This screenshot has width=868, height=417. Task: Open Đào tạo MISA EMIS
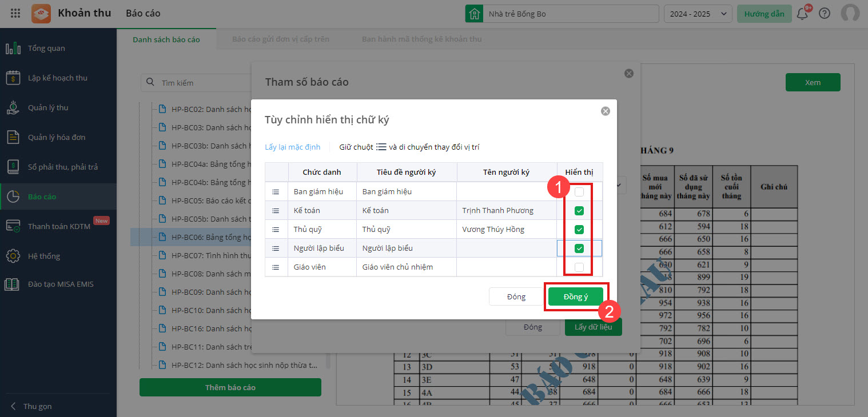58,284
